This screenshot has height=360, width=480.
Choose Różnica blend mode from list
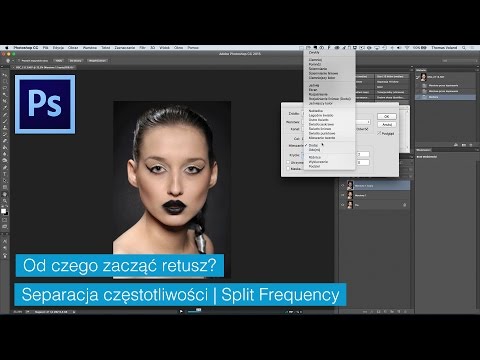pyautogui.click(x=314, y=157)
